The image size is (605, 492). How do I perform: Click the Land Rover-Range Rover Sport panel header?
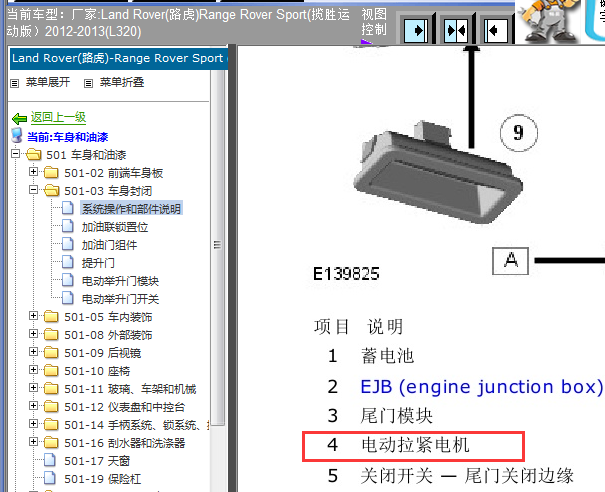(x=119, y=59)
